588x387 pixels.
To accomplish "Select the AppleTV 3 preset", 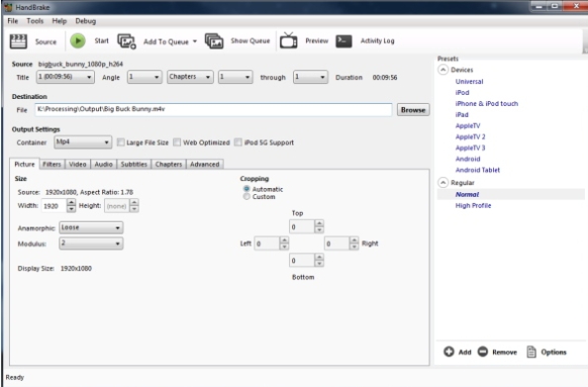I will click(x=470, y=147).
